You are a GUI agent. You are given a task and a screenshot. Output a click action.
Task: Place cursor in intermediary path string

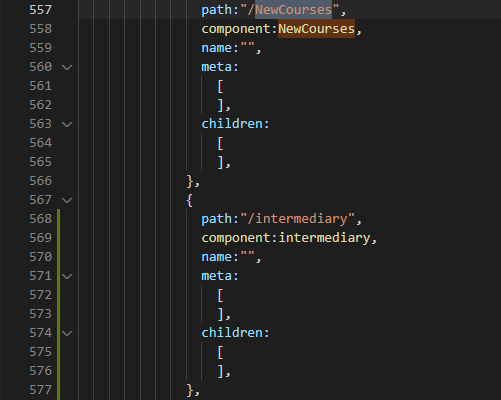[301, 219]
